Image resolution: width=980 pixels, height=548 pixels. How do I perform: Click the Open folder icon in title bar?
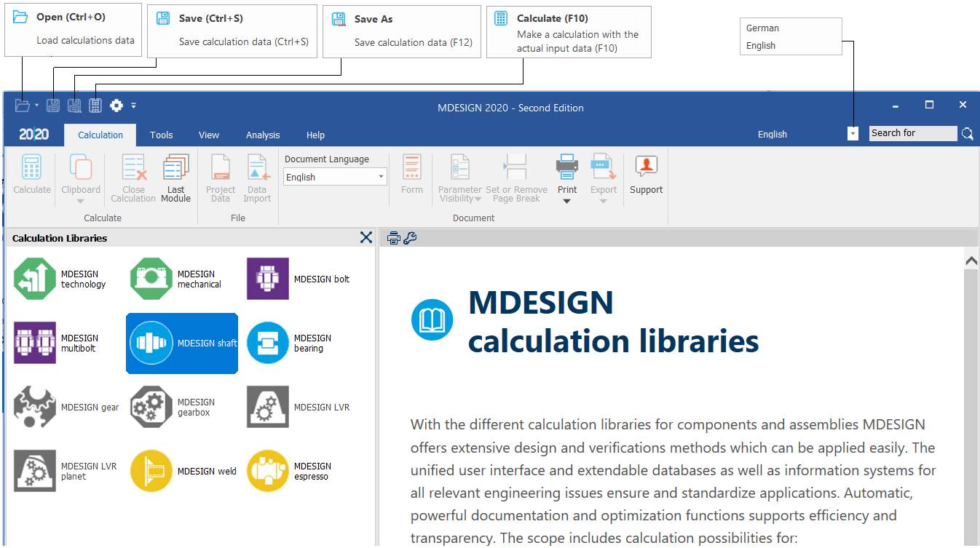23,106
